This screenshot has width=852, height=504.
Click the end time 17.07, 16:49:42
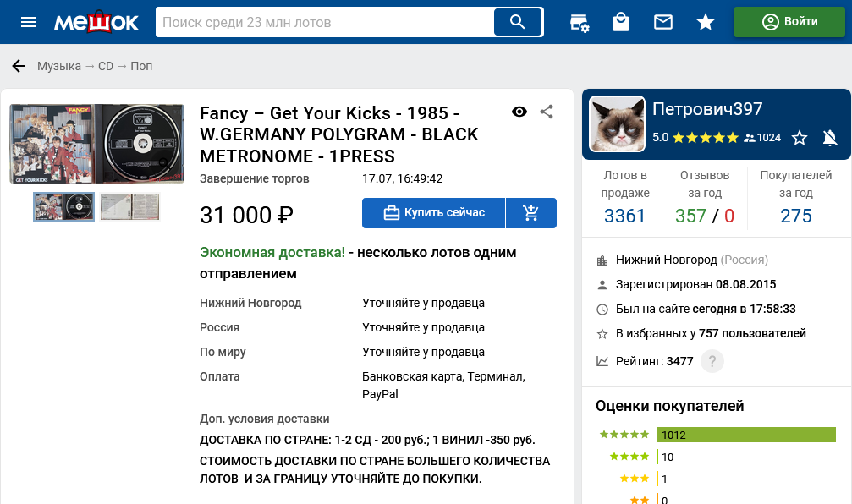(403, 178)
